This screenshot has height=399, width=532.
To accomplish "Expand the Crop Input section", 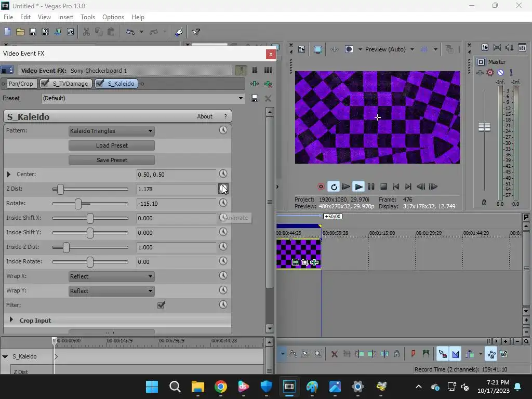I will 11,320.
